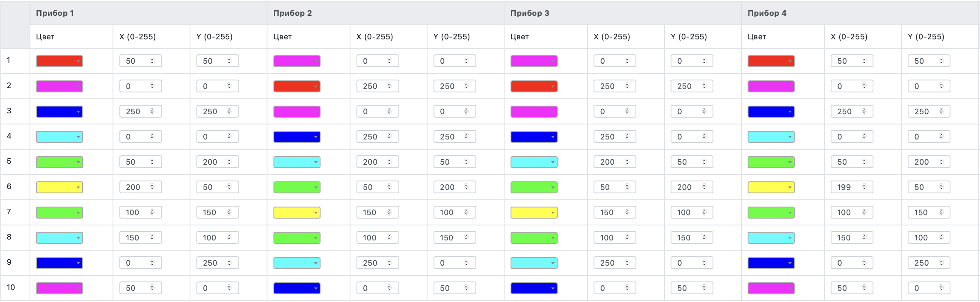Pick green color swatch in row 6, Прибор 2
The width and height of the screenshot is (980, 302).
point(297,187)
